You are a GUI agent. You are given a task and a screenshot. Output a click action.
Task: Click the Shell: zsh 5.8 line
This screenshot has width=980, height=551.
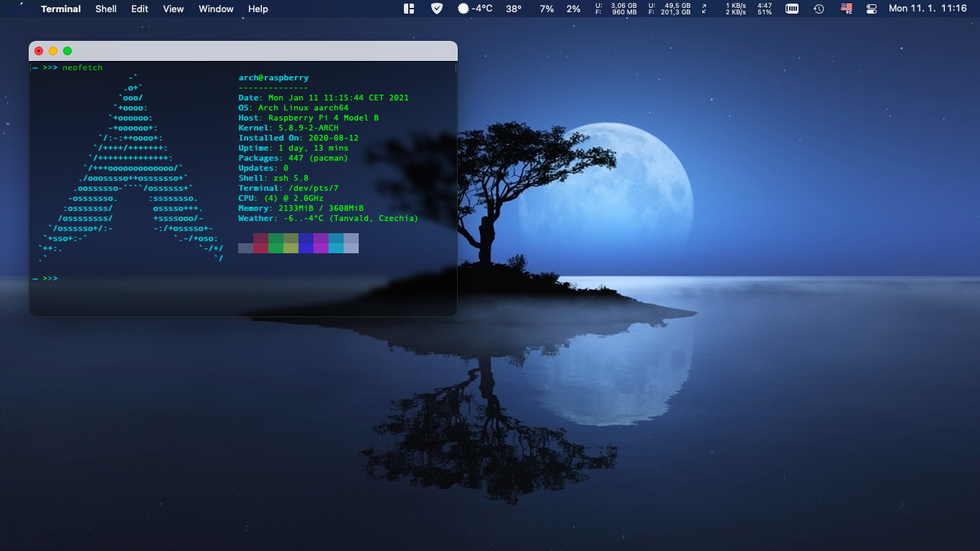point(273,178)
